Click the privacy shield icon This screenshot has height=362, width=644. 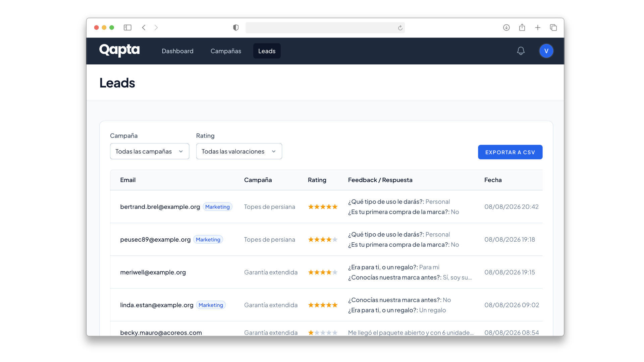236,27
